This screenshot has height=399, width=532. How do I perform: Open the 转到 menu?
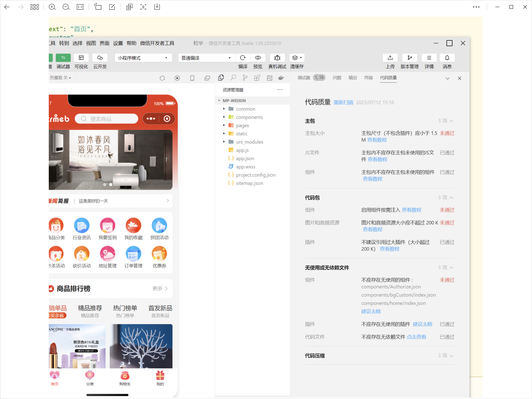pos(64,43)
